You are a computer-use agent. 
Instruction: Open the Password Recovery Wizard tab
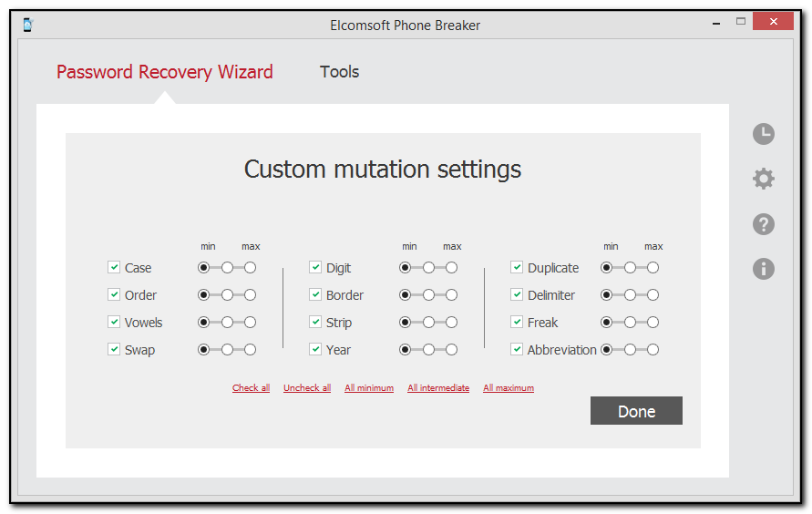pyautogui.click(x=165, y=72)
